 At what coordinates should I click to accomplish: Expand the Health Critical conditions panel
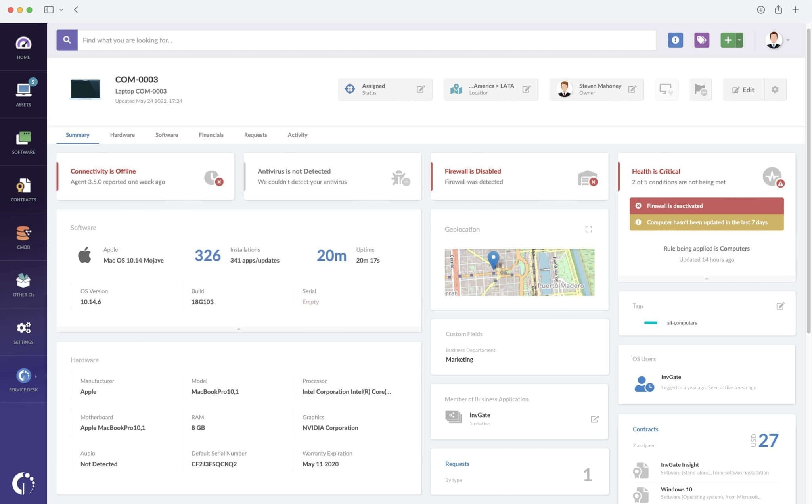pyautogui.click(x=707, y=279)
